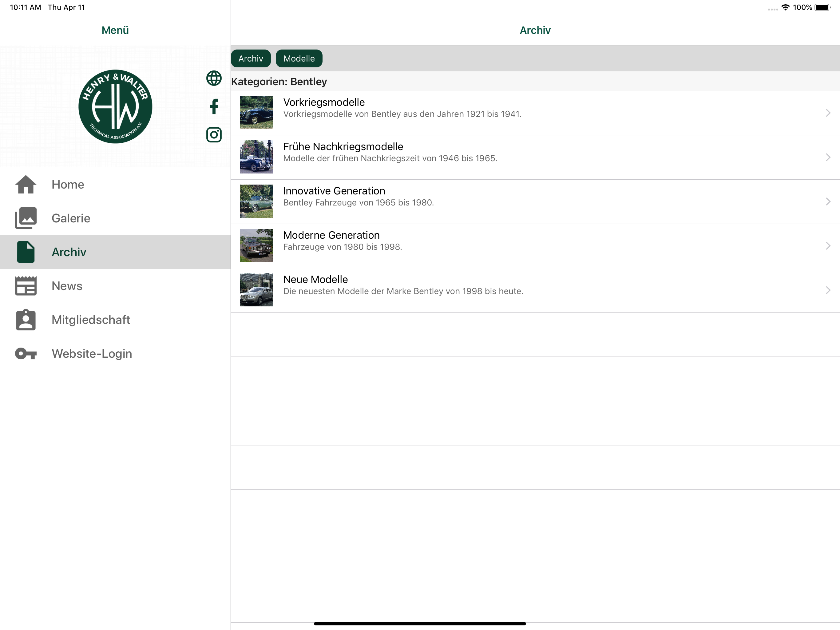Screen dimensions: 840x630
Task: Tap the Facebook icon
Action: click(x=214, y=106)
